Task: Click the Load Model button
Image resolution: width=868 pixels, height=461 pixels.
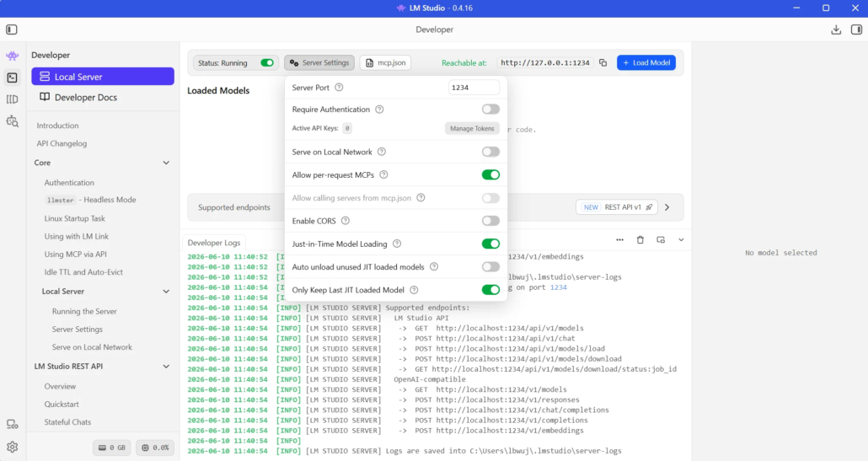Action: (646, 63)
